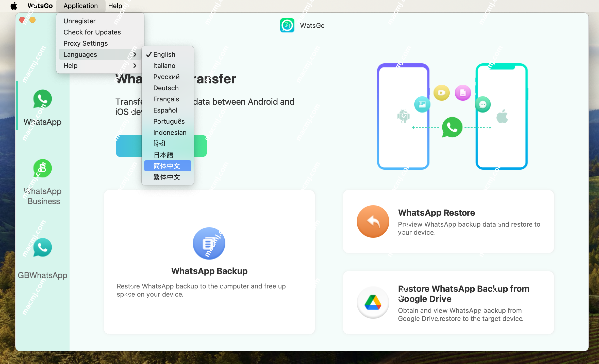Click the green chat bubble icon
This screenshot has width=599, height=364.
(x=483, y=104)
